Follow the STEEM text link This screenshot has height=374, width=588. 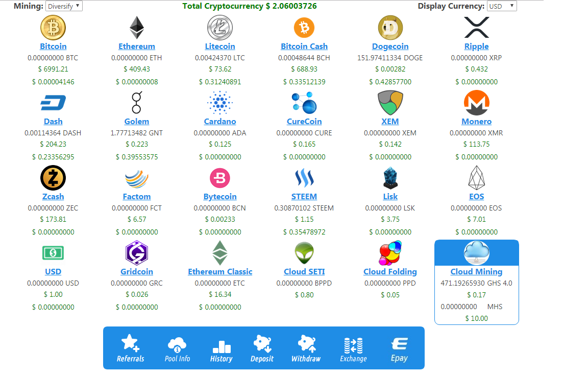tap(304, 196)
